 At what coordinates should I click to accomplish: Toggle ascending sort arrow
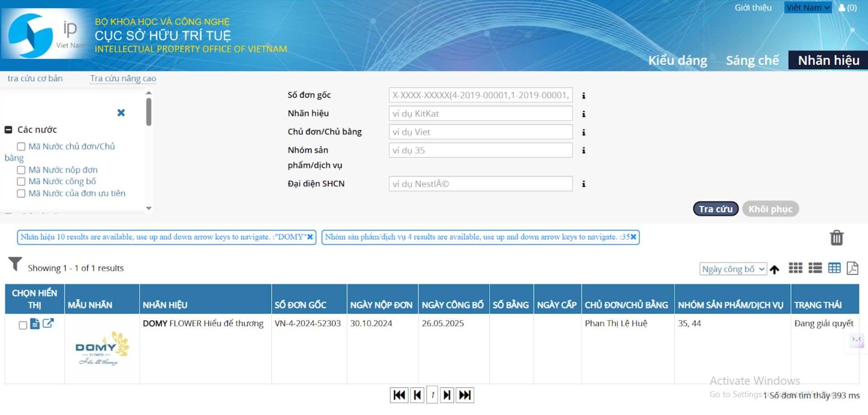coord(774,270)
